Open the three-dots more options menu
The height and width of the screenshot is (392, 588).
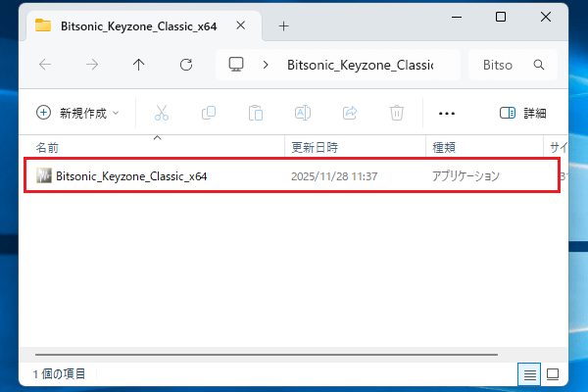[x=447, y=113]
